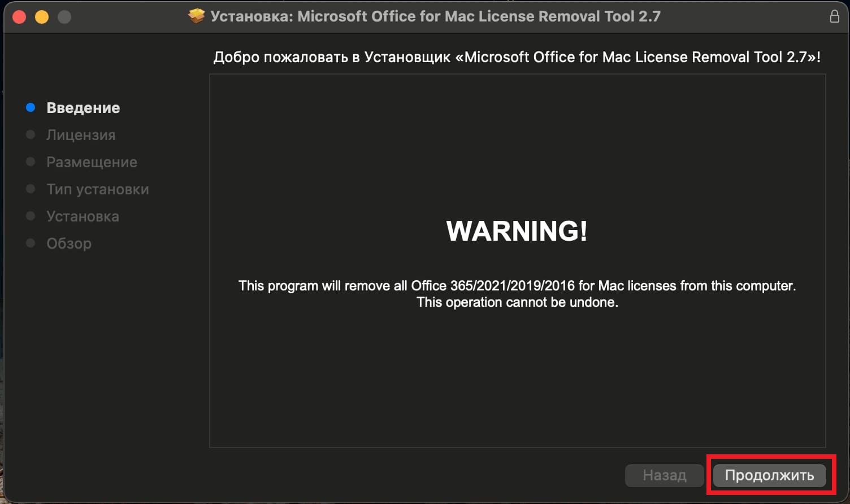Screen dimensions: 850x504
Task: Go to the Размещение step
Action: [92, 162]
